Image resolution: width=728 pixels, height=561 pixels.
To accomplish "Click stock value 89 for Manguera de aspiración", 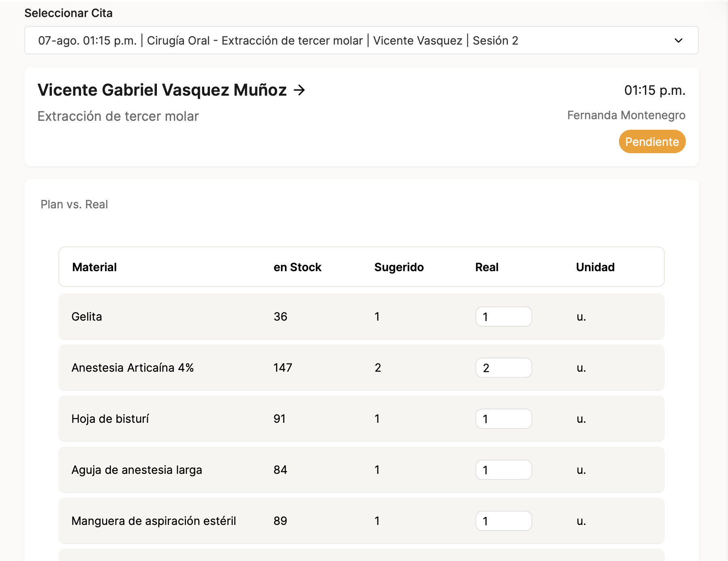I will tap(280, 521).
